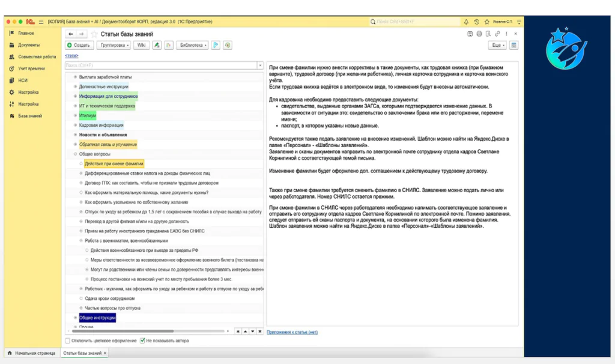Image resolution: width=615 pixels, height=364 pixels.
Task: Click the gear icon of Настройка
Action: point(11,92)
